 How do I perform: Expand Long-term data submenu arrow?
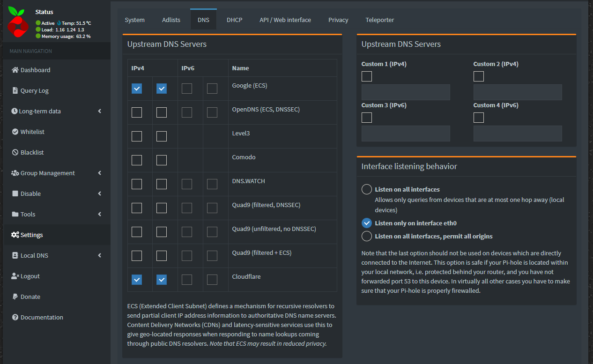coord(100,111)
